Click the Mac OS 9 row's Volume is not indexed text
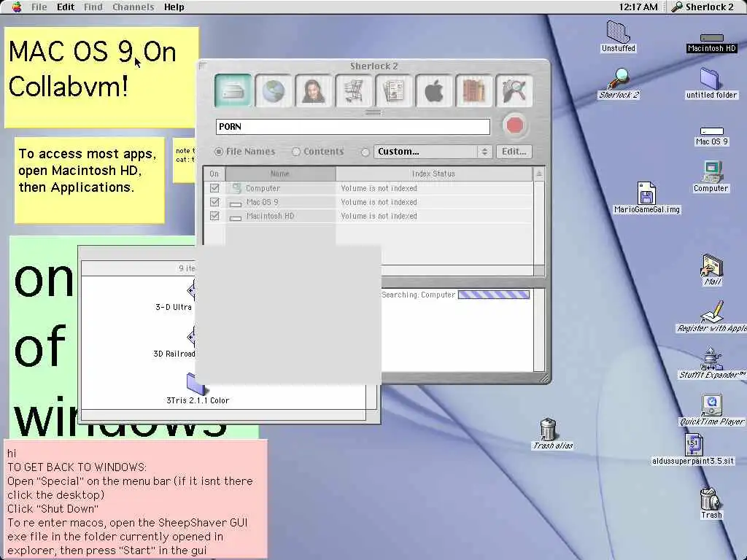This screenshot has height=560, width=747. click(x=379, y=202)
